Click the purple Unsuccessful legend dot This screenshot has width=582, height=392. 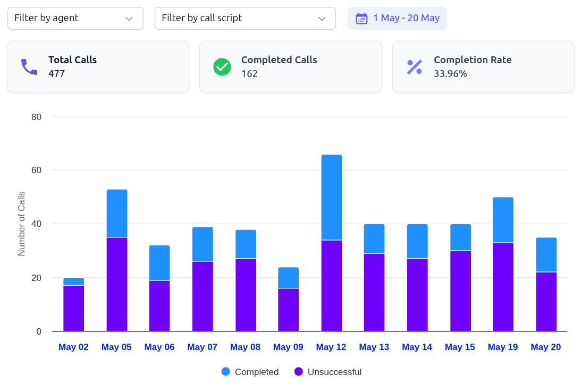(x=299, y=372)
